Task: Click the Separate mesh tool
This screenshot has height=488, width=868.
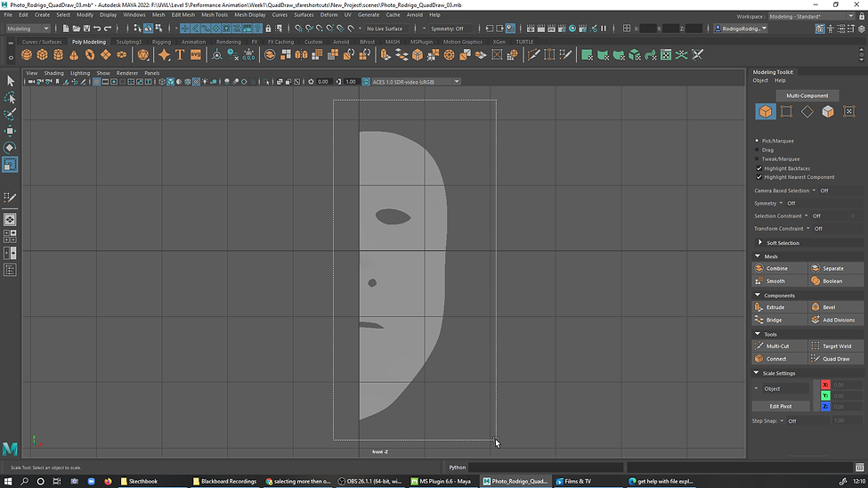Action: coord(836,268)
